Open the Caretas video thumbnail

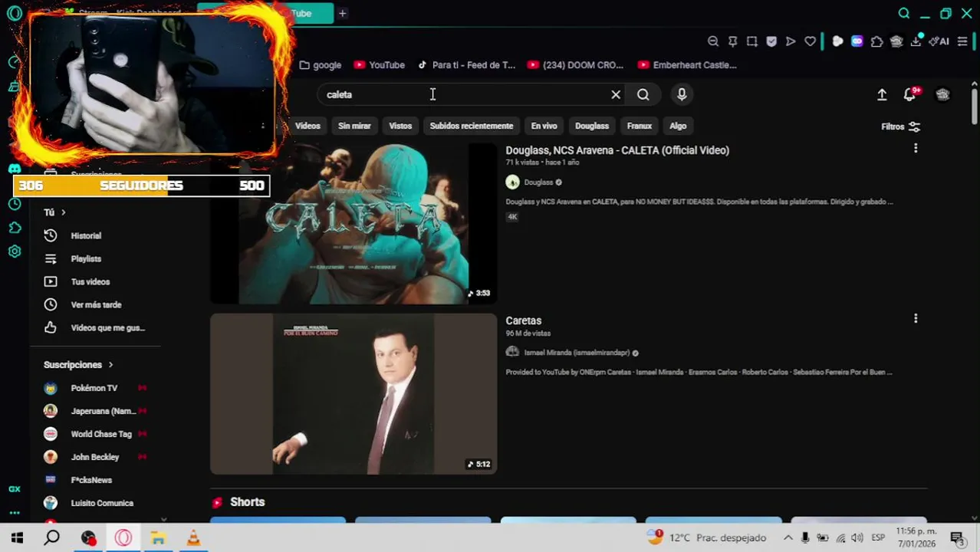pos(354,393)
